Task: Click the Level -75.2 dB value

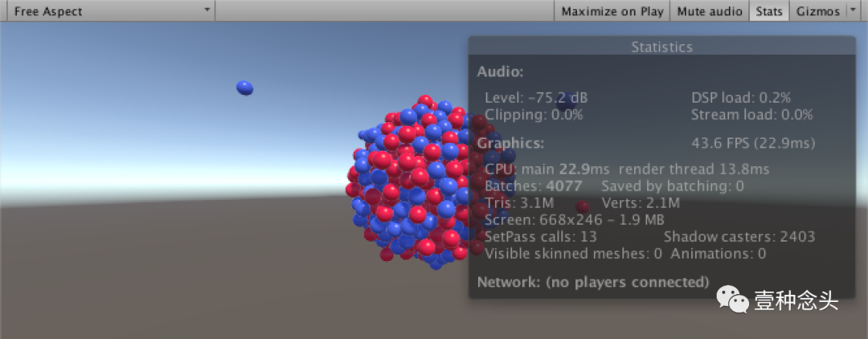Action: click(x=536, y=98)
